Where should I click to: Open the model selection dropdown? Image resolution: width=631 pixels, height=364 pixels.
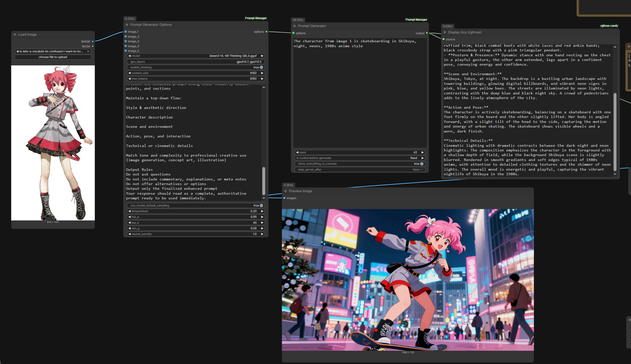point(195,56)
